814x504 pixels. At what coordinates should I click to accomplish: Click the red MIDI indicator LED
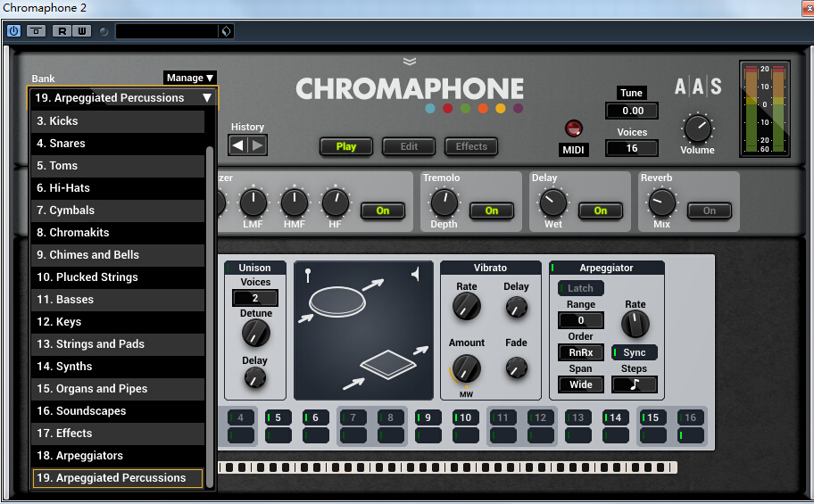tap(574, 128)
